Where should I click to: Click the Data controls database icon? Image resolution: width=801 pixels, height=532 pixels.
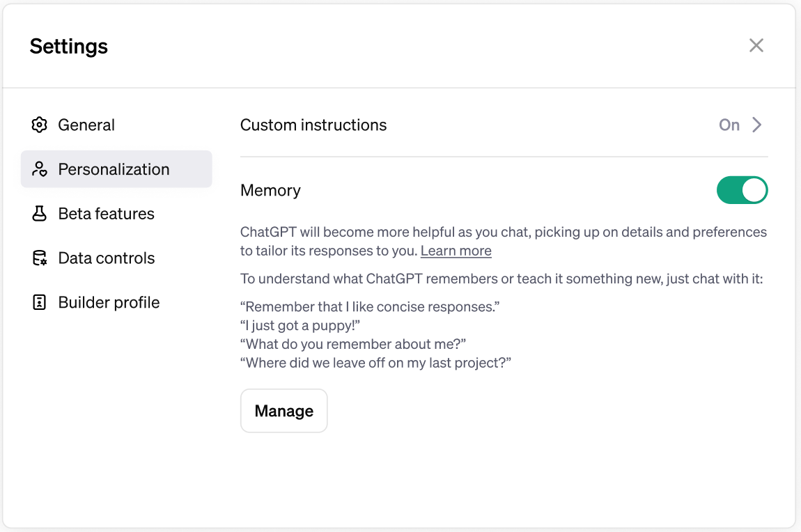(40, 258)
